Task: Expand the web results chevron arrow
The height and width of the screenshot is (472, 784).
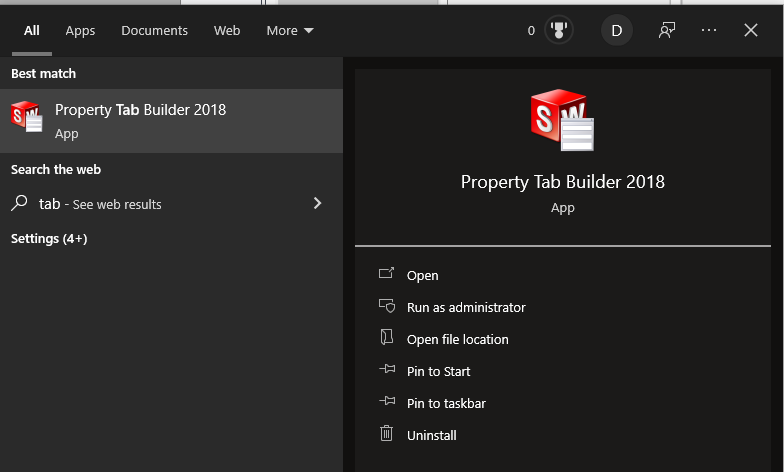Action: point(317,203)
